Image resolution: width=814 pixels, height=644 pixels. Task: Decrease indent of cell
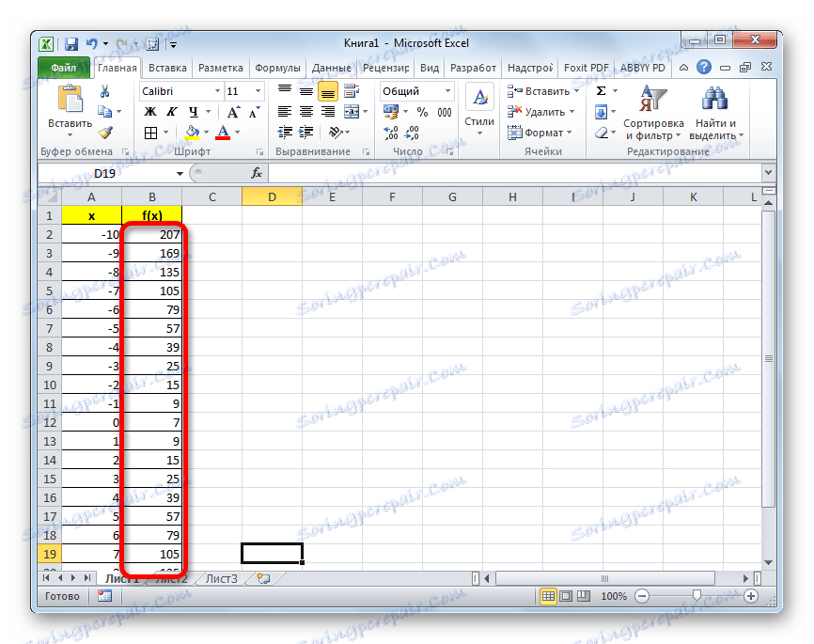pyautogui.click(x=285, y=133)
